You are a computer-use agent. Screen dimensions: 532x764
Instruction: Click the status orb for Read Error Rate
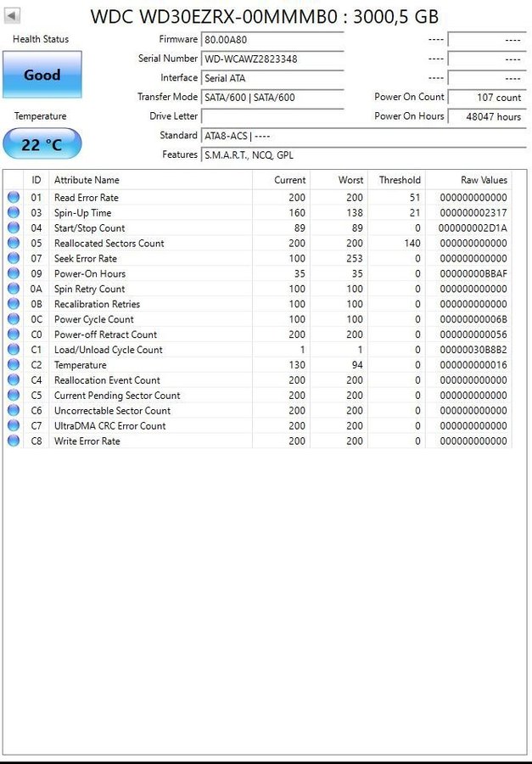14,197
